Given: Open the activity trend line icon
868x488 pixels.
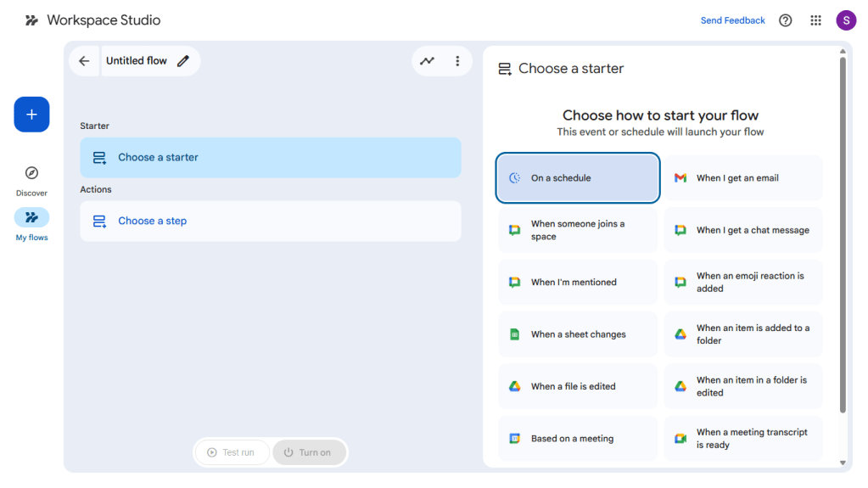Looking at the screenshot, I should point(427,61).
